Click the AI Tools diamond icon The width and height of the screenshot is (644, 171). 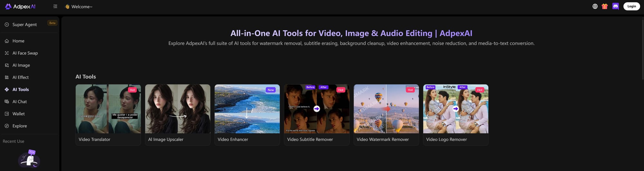point(7,90)
